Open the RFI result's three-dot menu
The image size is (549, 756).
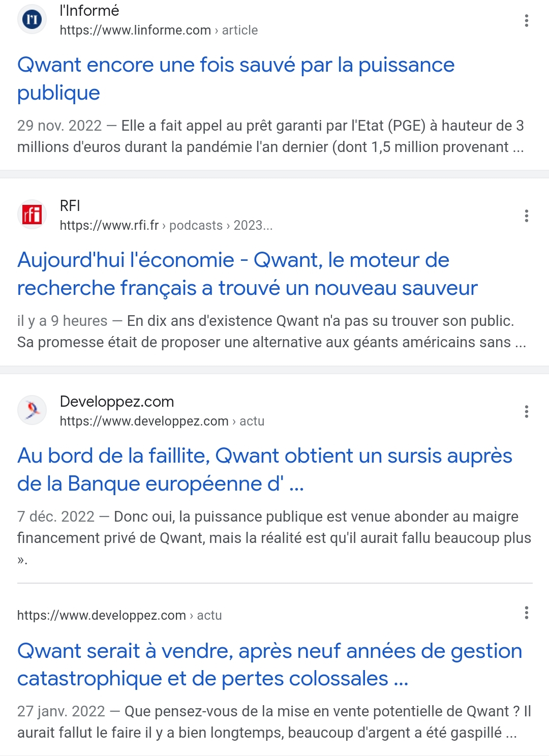point(526,216)
